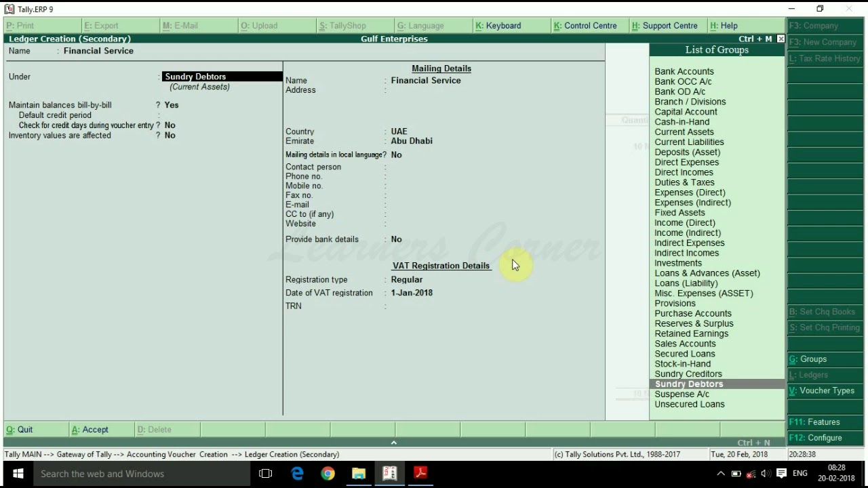Image resolution: width=868 pixels, height=488 pixels.
Task: Expand the bottom calculator panel arrow
Action: pyautogui.click(x=393, y=442)
